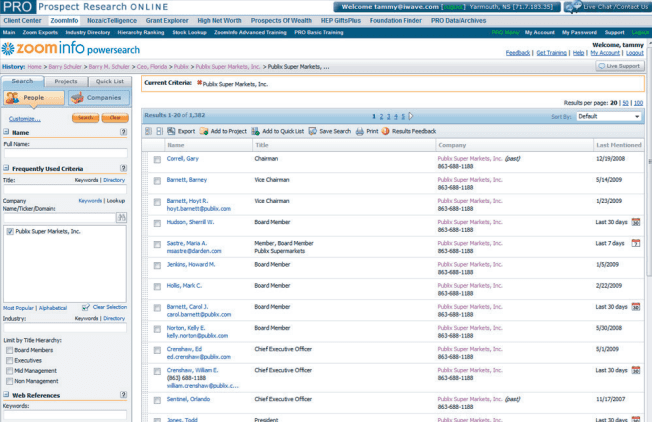Go to results page 2
This screenshot has height=422, width=652.
tap(381, 116)
